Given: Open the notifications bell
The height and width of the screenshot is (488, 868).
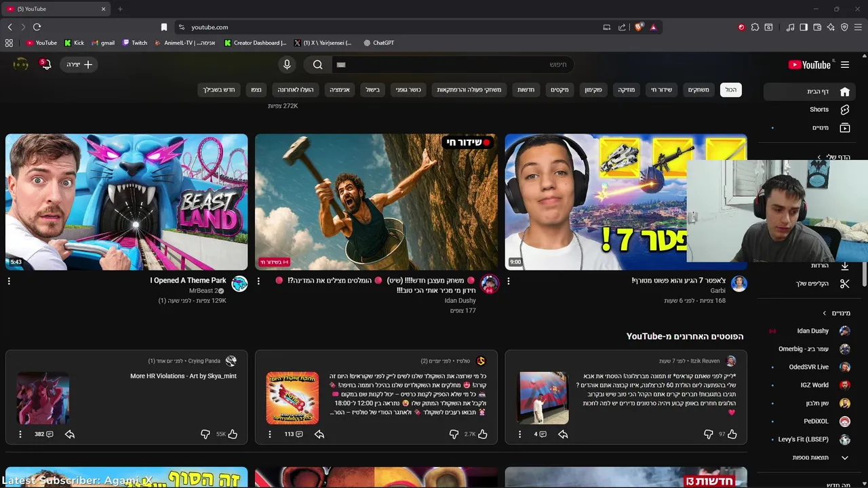Looking at the screenshot, I should point(45,64).
